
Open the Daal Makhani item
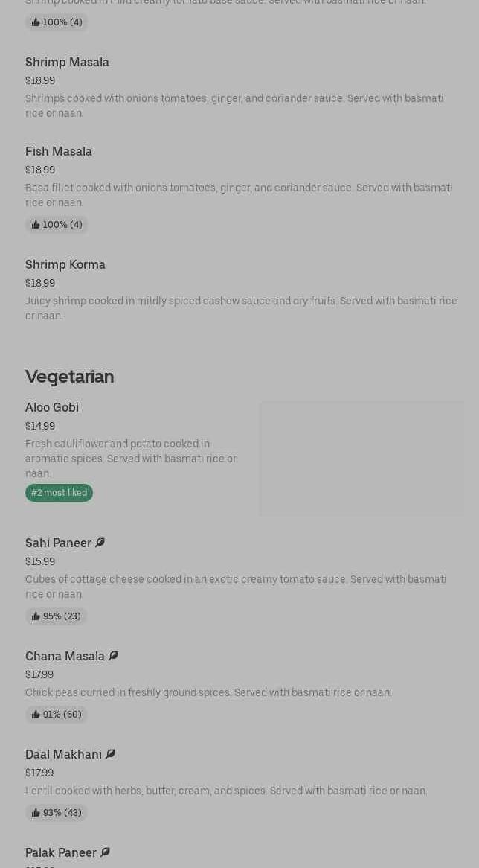point(63,755)
